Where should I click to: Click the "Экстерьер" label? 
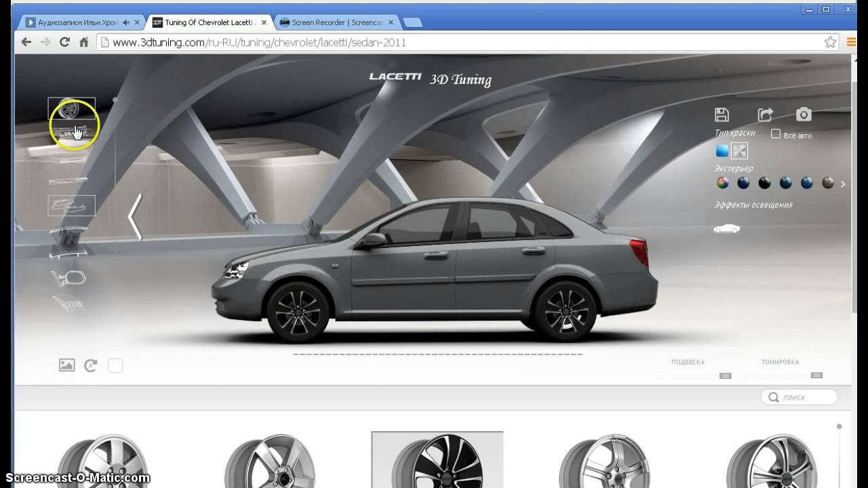pos(734,168)
